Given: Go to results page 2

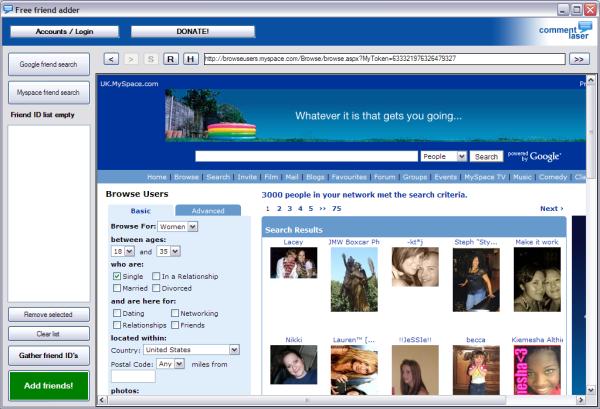Looking at the screenshot, I should coord(279,209).
